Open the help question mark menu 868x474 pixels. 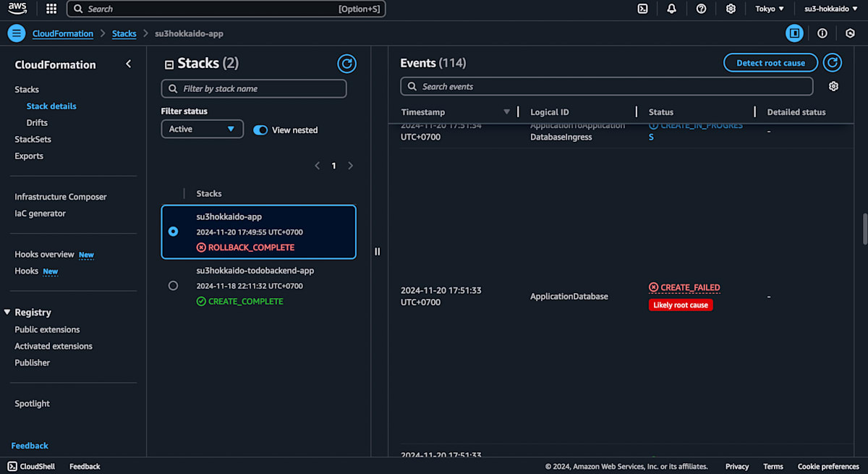pyautogui.click(x=701, y=9)
